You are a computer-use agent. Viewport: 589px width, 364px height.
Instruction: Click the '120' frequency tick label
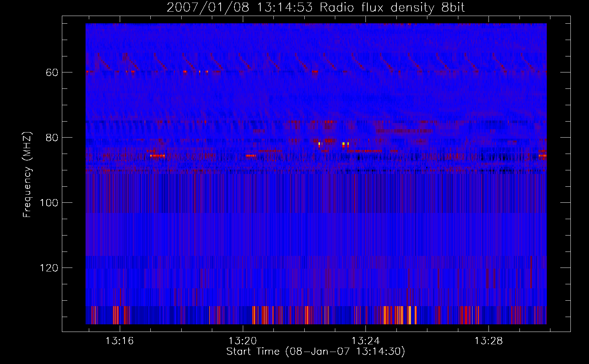coord(49,268)
